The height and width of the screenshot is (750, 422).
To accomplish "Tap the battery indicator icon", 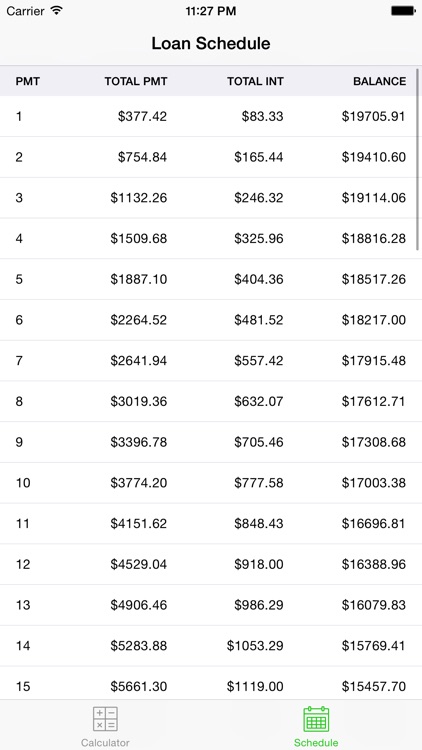I will click(403, 11).
